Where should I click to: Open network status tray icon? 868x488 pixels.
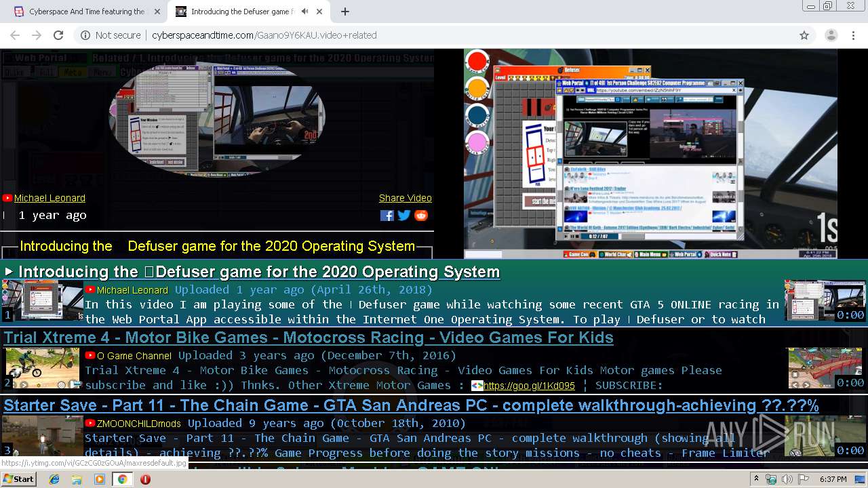[771, 479]
